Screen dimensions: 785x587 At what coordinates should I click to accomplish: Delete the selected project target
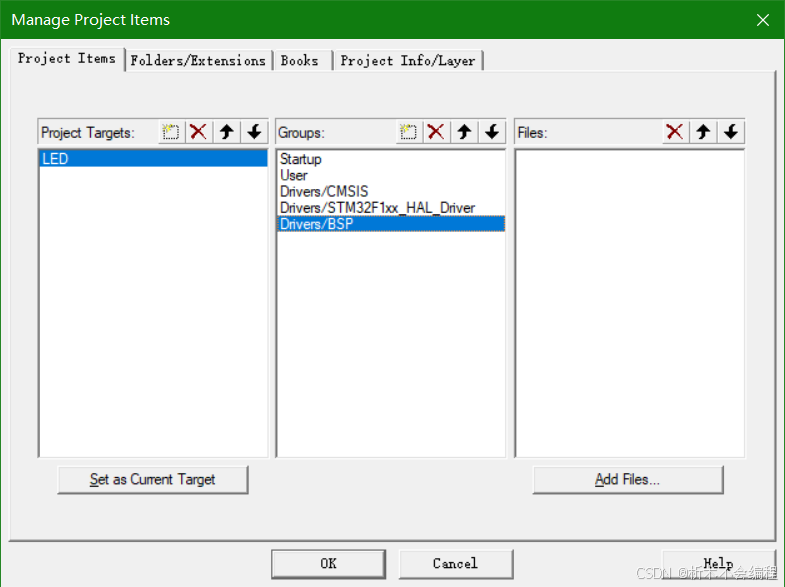(199, 132)
